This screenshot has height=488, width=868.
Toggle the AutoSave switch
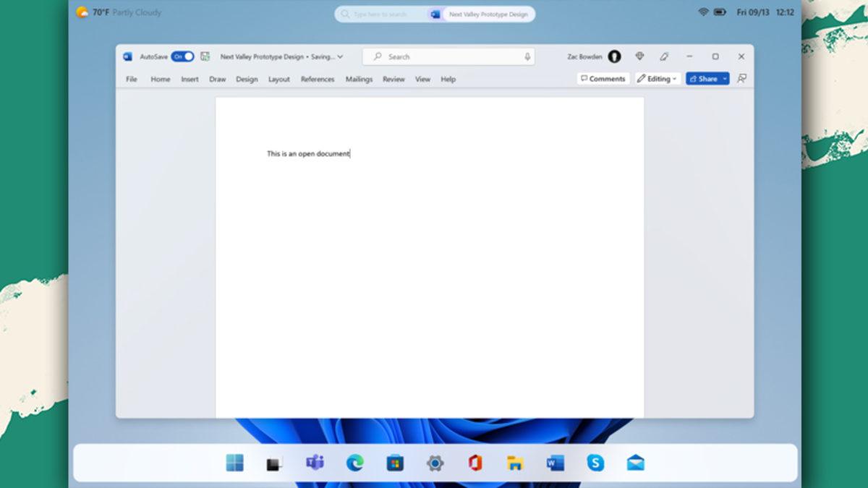pos(182,56)
